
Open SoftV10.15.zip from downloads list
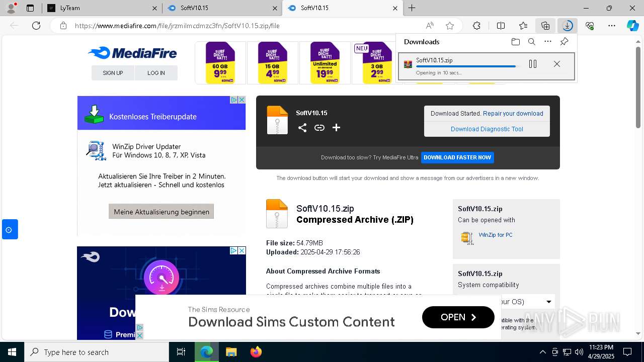(434, 60)
